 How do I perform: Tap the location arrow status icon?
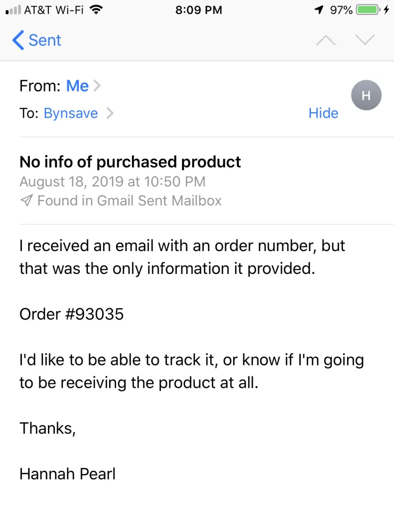pyautogui.click(x=318, y=10)
